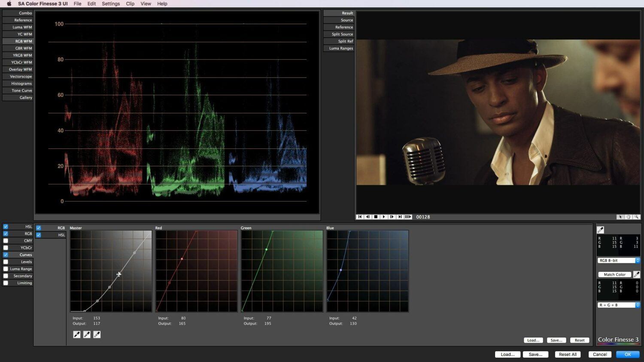Viewport: 644px width, 362px height.
Task: Switch to Luma WFM scope
Action: [x=18, y=27]
